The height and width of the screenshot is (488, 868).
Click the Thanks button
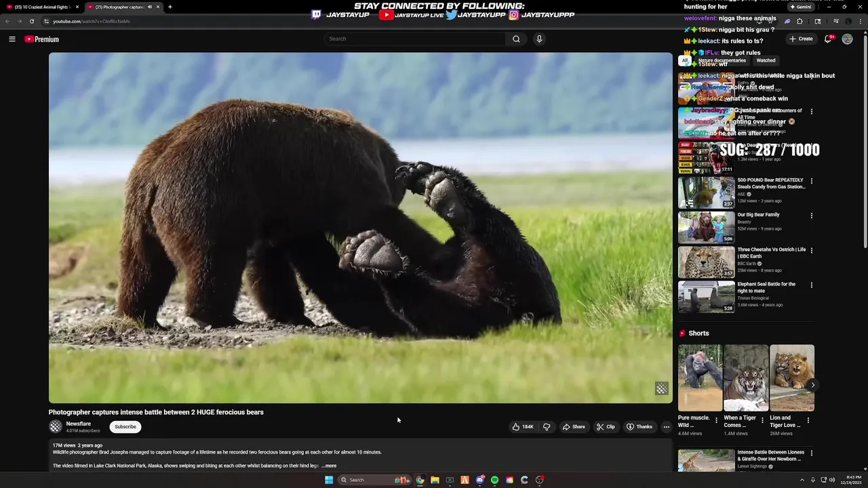pyautogui.click(x=639, y=427)
